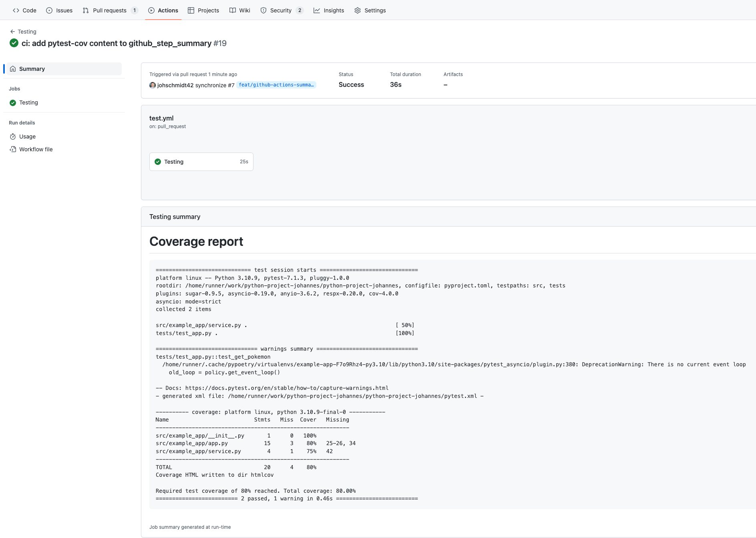Open the Code tab
Screen dimensions: 756x538
click(x=24, y=10)
